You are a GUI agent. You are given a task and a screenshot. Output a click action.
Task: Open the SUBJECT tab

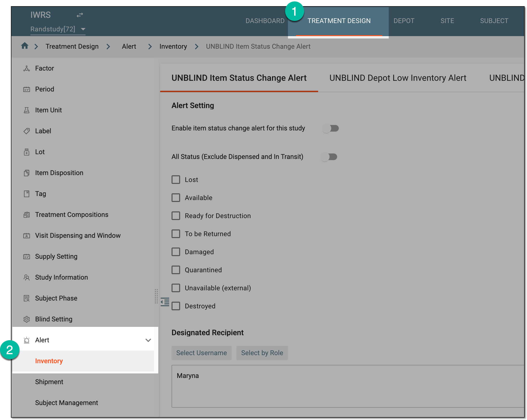tap(494, 21)
